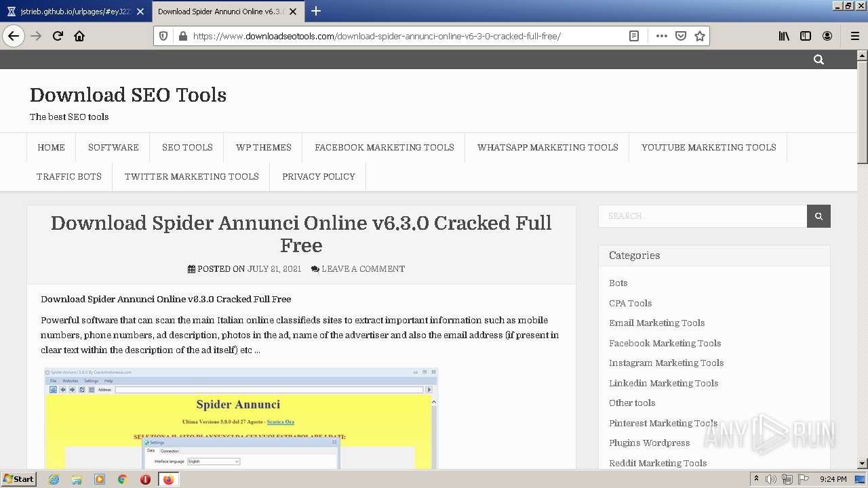Open Opera from taskbar
This screenshot has height=488, width=868.
coord(145,479)
